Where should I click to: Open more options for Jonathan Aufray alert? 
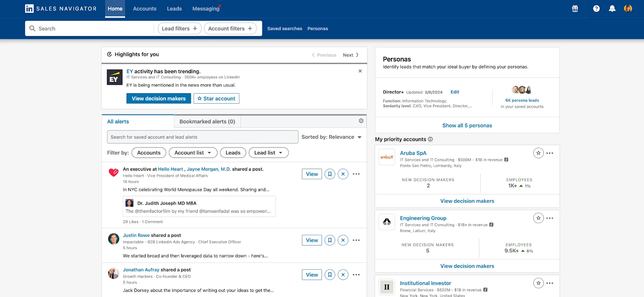tap(356, 275)
